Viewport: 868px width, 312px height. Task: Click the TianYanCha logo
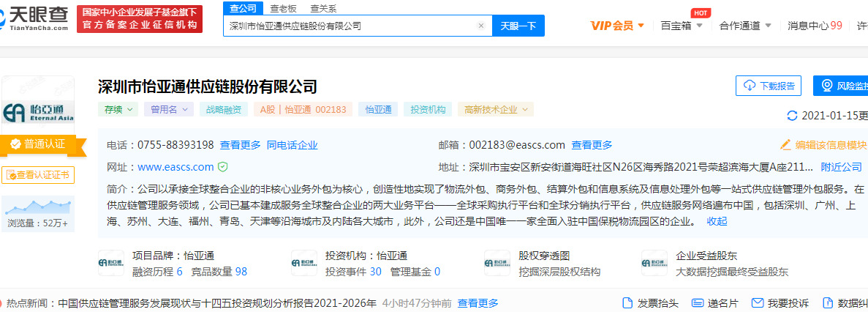tap(34, 19)
